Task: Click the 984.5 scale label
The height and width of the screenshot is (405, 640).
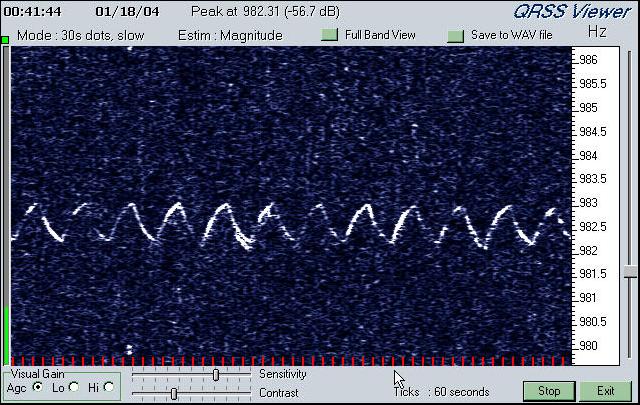Action: coord(593,132)
